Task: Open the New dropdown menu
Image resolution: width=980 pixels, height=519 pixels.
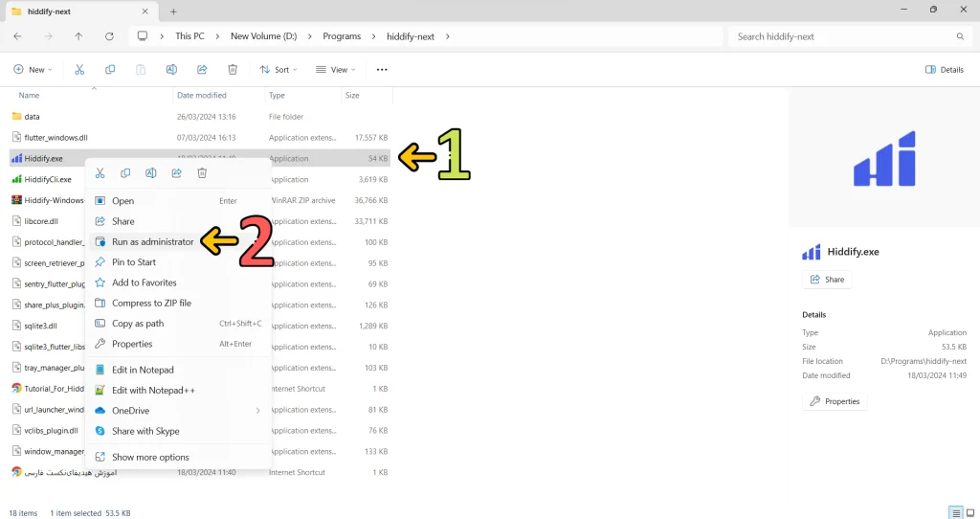Action: tap(33, 69)
